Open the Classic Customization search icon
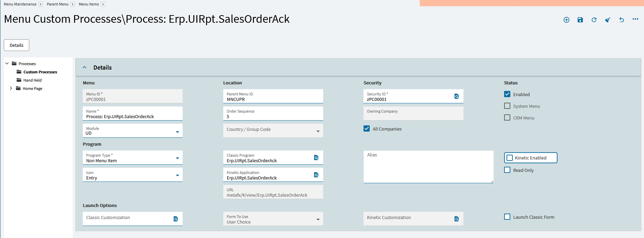The image size is (644, 238). pyautogui.click(x=176, y=219)
